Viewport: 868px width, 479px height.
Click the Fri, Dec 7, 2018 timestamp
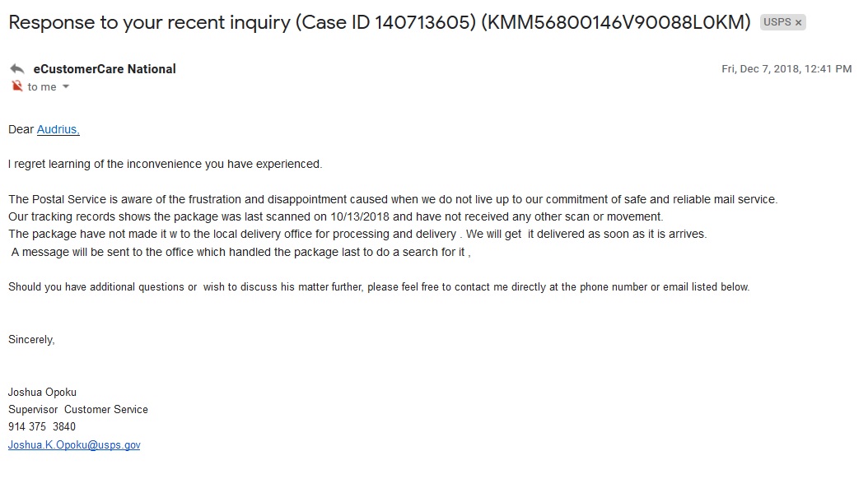[x=786, y=69]
